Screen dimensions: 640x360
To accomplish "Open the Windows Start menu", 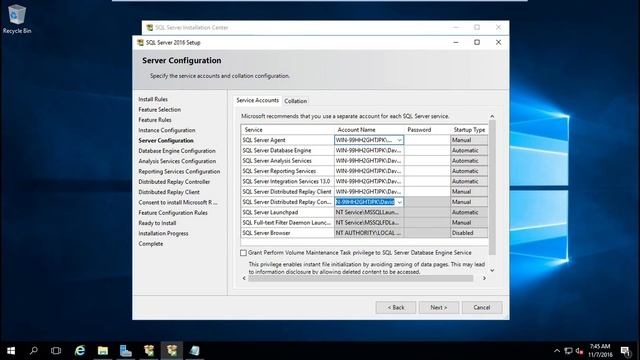I will point(11,351).
